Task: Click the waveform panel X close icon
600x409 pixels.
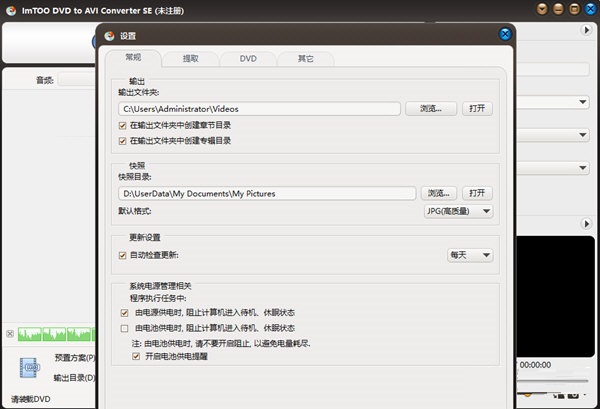Action: click(10, 334)
